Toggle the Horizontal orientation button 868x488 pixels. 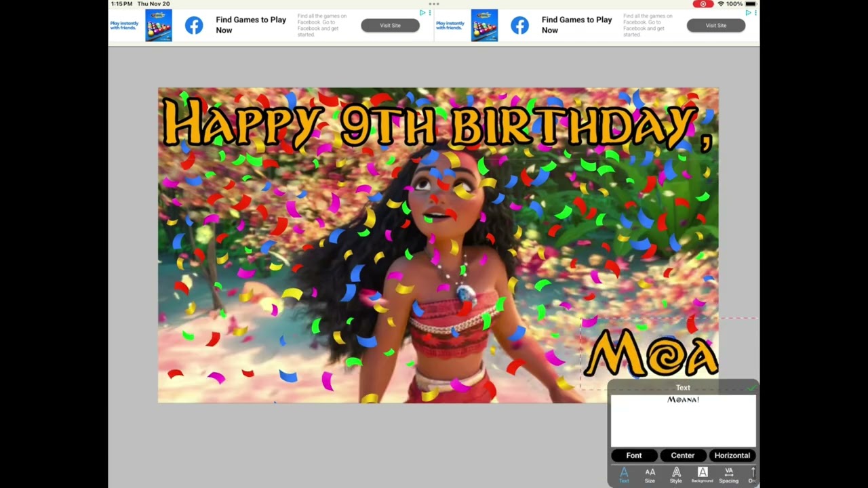tap(732, 455)
